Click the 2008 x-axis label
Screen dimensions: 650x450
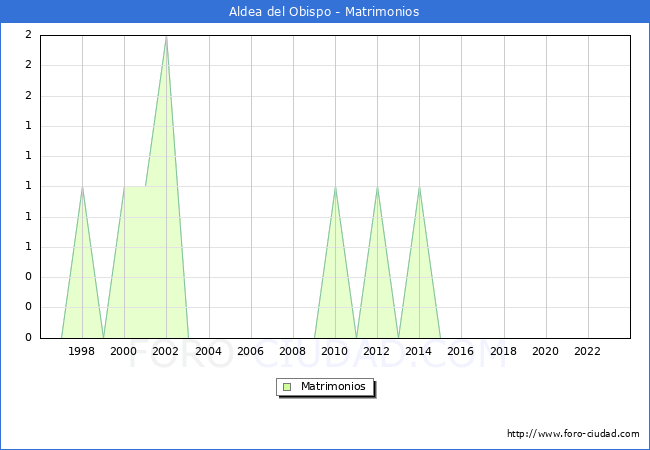pyautogui.click(x=293, y=351)
